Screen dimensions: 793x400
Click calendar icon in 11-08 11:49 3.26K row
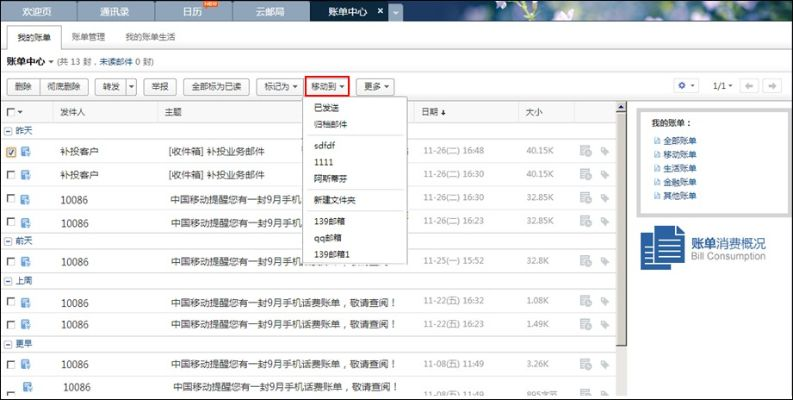[586, 364]
